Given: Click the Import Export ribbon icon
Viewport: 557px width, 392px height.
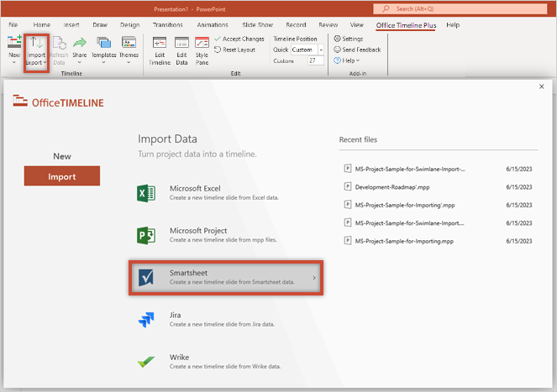Looking at the screenshot, I should click(36, 52).
